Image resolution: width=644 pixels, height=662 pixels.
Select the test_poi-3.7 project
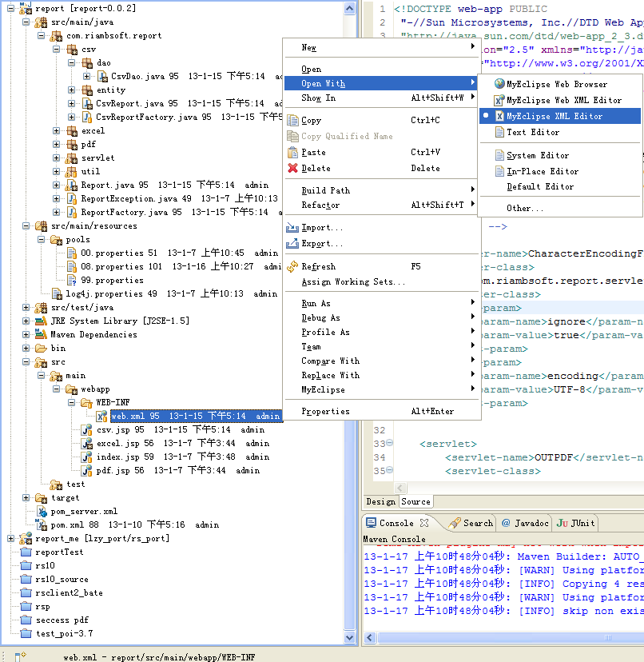point(64,633)
